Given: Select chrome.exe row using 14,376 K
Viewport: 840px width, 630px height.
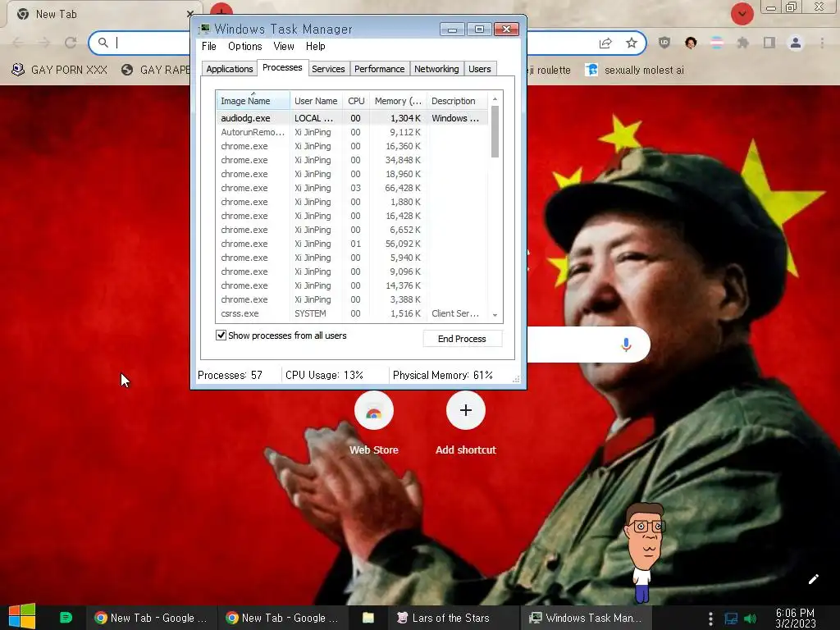Looking at the screenshot, I should pos(352,285).
